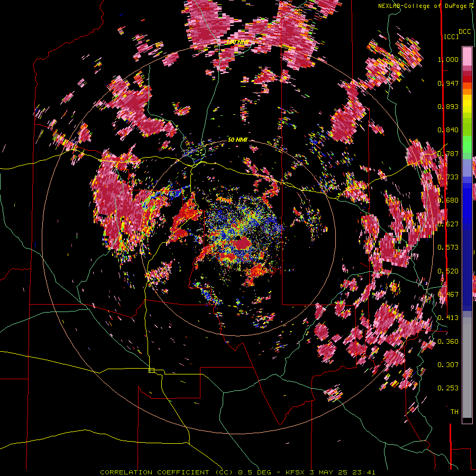The width and height of the screenshot is (476, 476).
Task: Click the light pink top of color bar
Action: coord(467,56)
